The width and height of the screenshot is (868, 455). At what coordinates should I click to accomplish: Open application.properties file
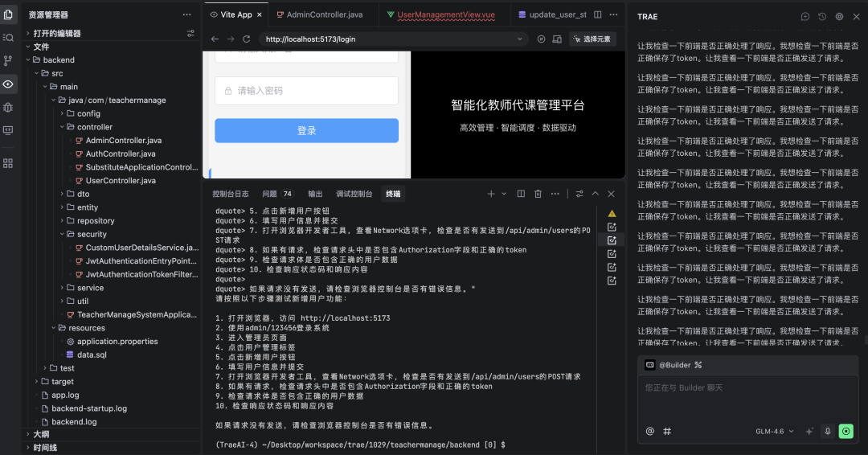pos(117,342)
